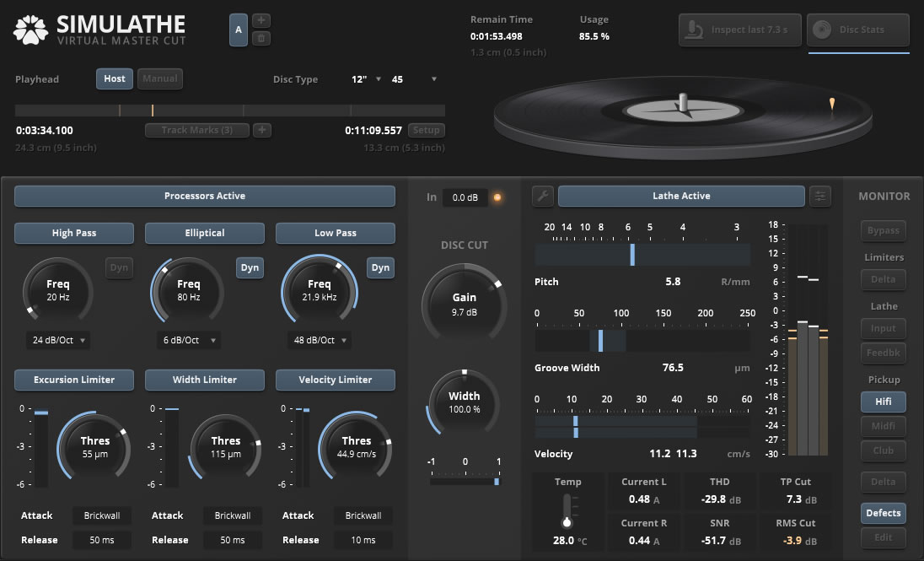Open the High Pass 24 dB/Oct slope dropdown
Image resolution: width=924 pixels, height=561 pixels.
click(57, 341)
